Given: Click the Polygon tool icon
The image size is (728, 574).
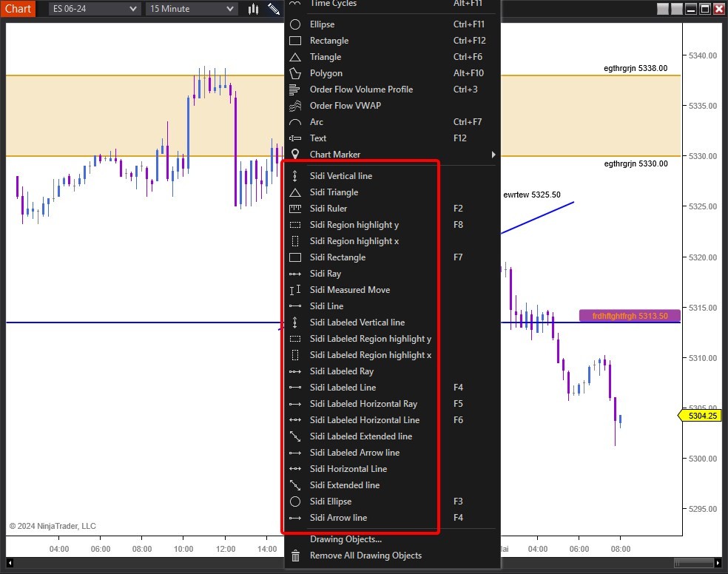Looking at the screenshot, I should (x=294, y=72).
